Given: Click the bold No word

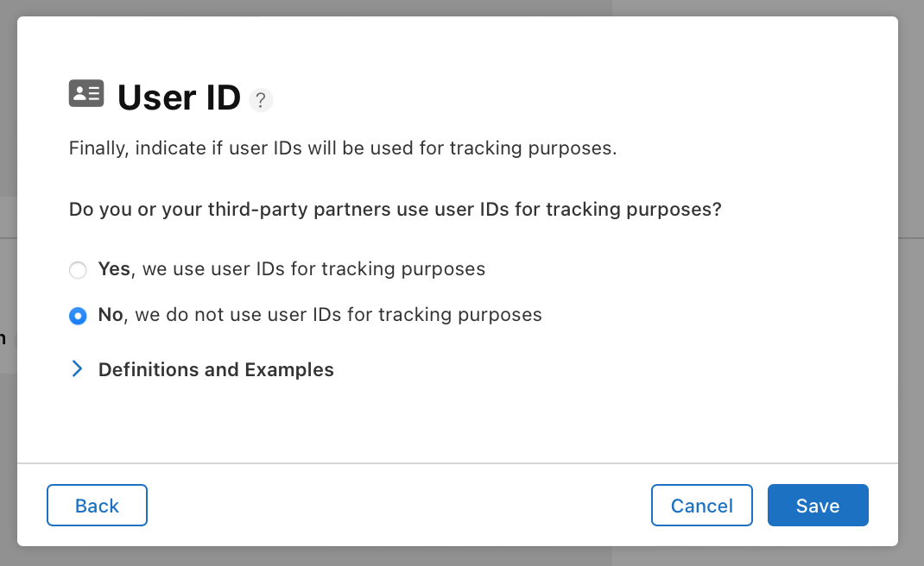Looking at the screenshot, I should point(111,315).
